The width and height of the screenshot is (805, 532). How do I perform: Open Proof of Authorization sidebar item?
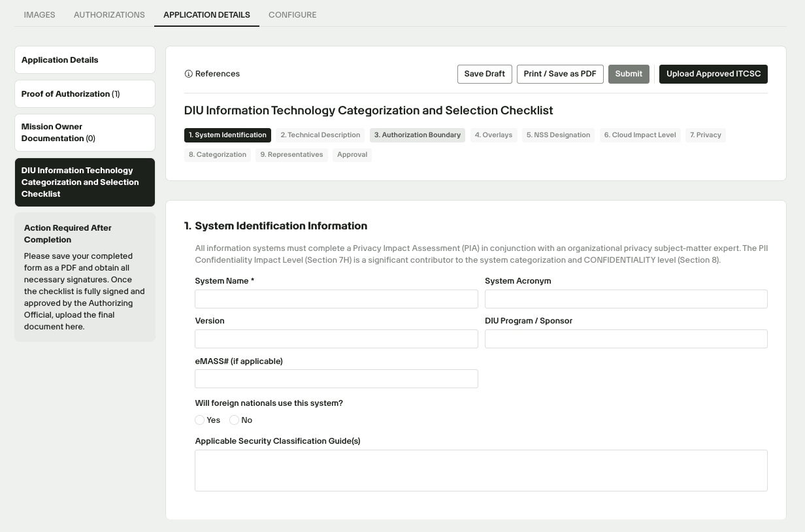pyautogui.click(x=85, y=93)
